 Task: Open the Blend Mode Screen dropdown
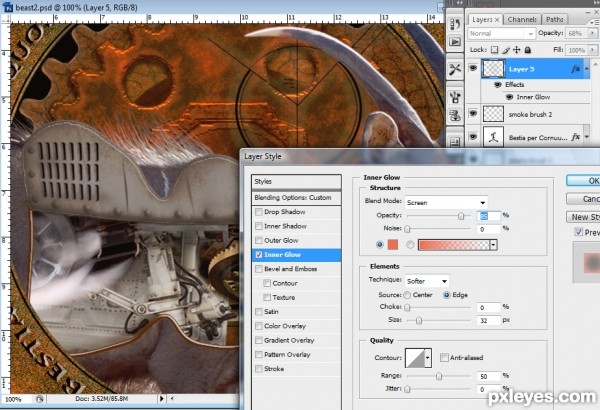click(x=446, y=203)
